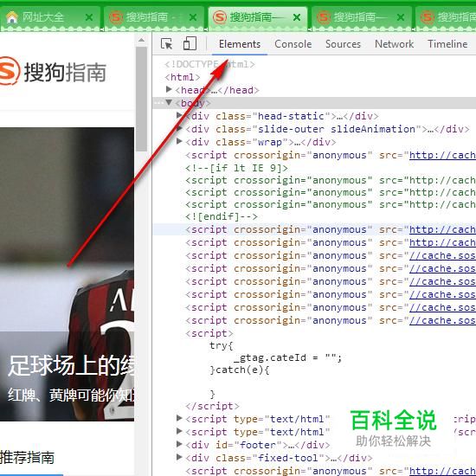Switch to the Network tab
Viewport: 476px width, 476px height.
click(x=394, y=44)
